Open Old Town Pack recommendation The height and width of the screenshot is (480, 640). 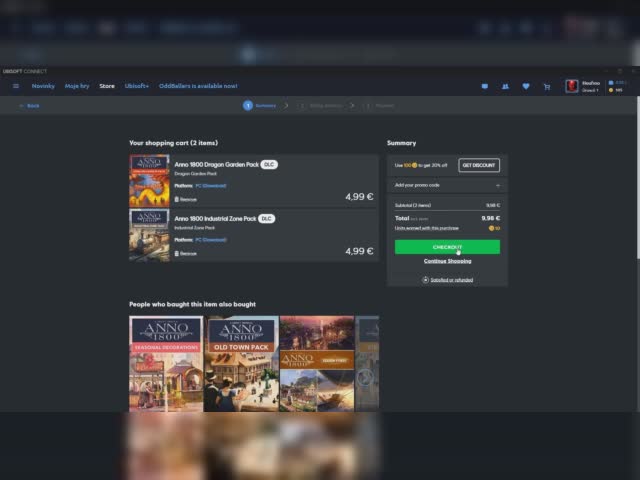241,363
